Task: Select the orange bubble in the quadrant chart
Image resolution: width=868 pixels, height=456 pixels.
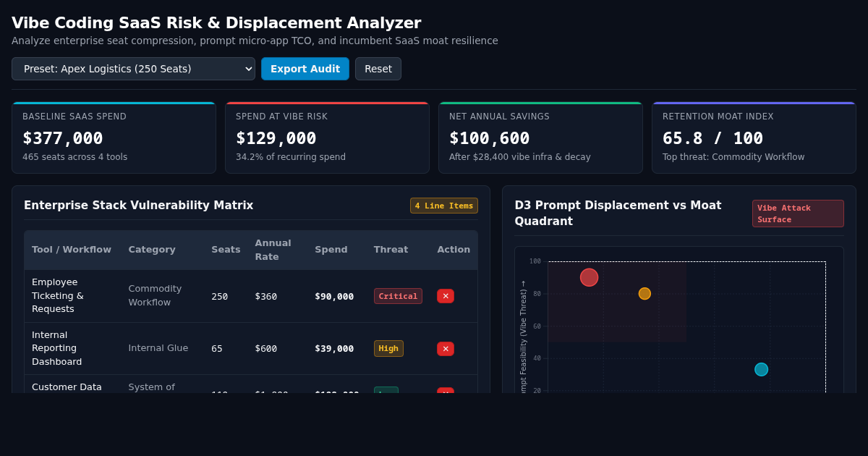Action: 644,294
